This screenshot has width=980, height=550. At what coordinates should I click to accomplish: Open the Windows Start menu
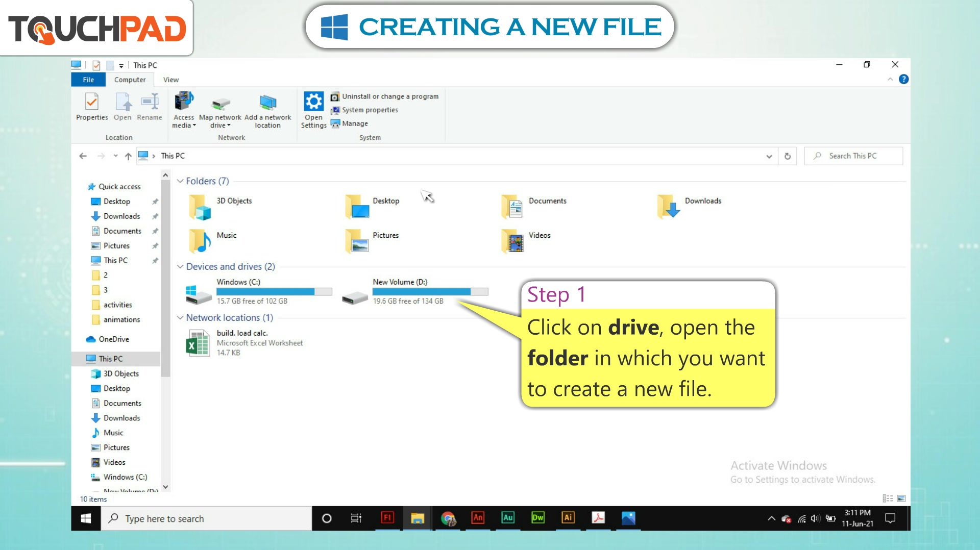click(86, 518)
